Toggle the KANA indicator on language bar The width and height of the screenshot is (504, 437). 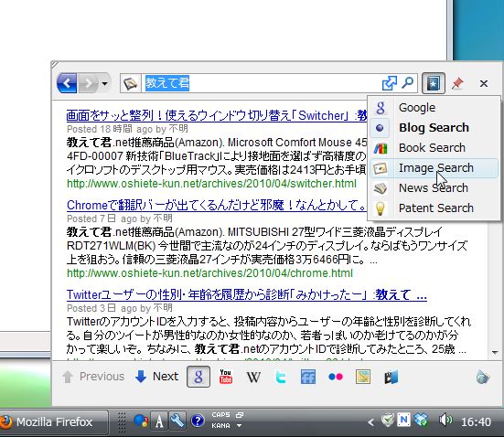220,426
